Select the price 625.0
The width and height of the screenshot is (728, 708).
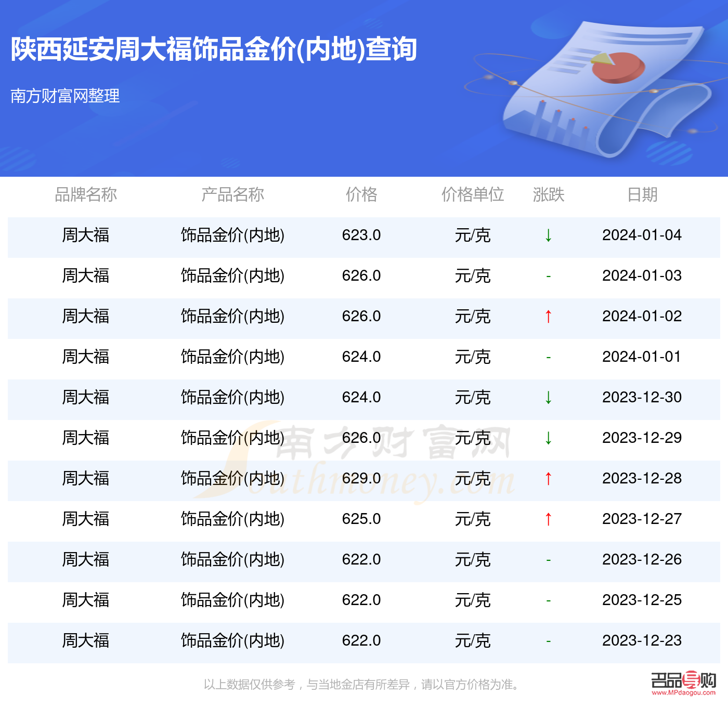point(361,519)
